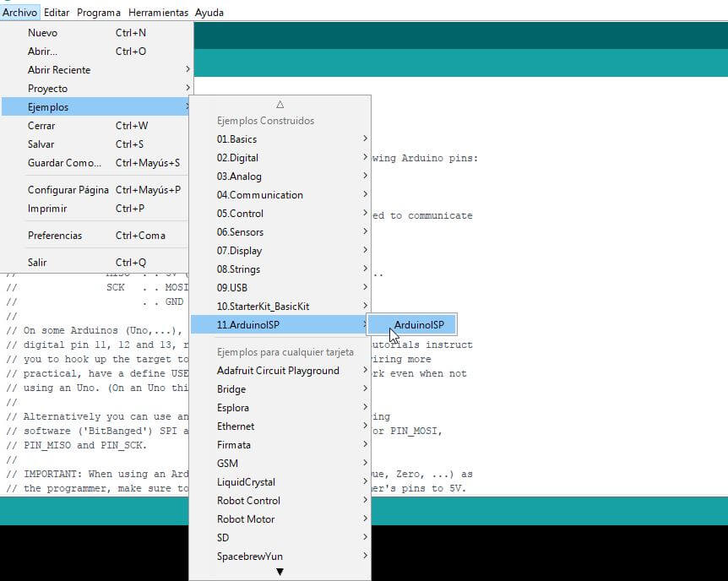This screenshot has height=581, width=728.
Task: Expand the 07.Display examples
Action: point(280,251)
